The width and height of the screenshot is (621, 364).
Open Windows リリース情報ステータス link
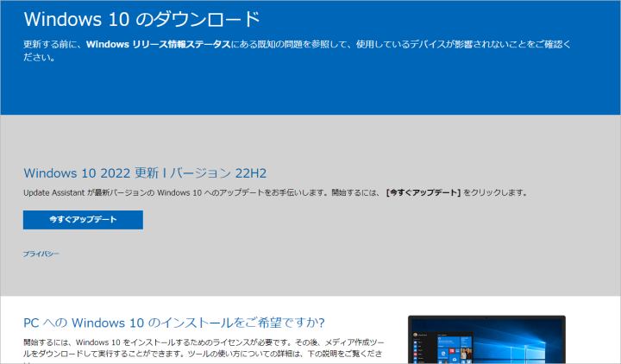click(159, 44)
